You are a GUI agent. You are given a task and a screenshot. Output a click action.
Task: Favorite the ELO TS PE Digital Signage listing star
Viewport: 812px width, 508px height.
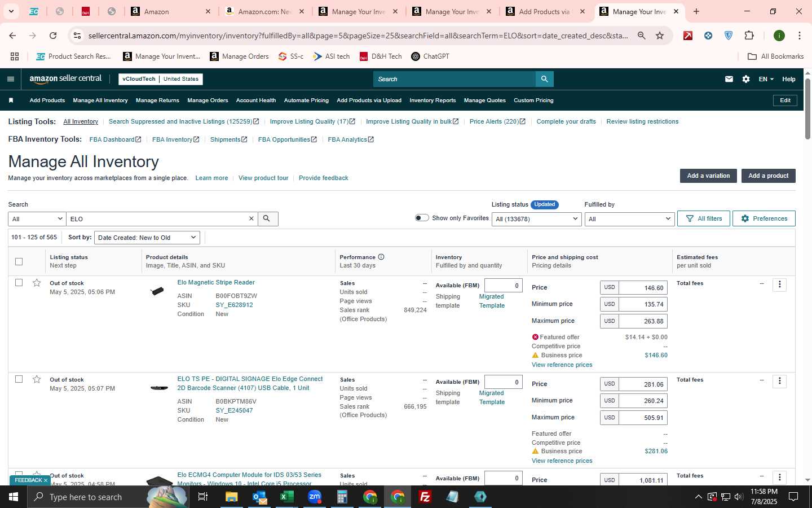(x=37, y=379)
